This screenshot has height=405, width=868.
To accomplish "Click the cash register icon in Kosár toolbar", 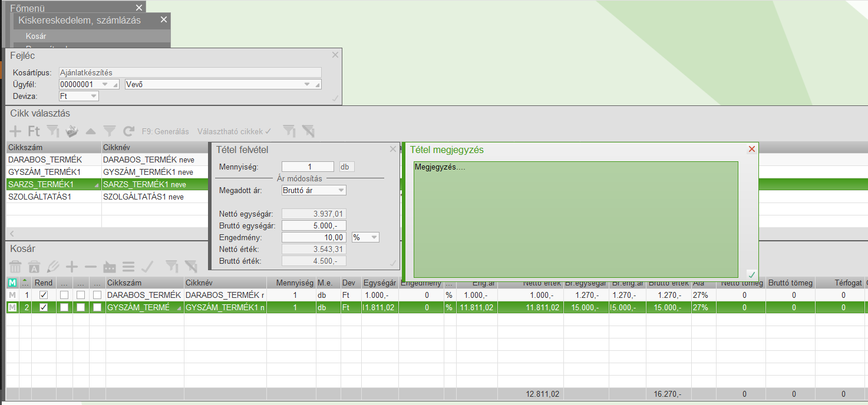I will tap(110, 267).
